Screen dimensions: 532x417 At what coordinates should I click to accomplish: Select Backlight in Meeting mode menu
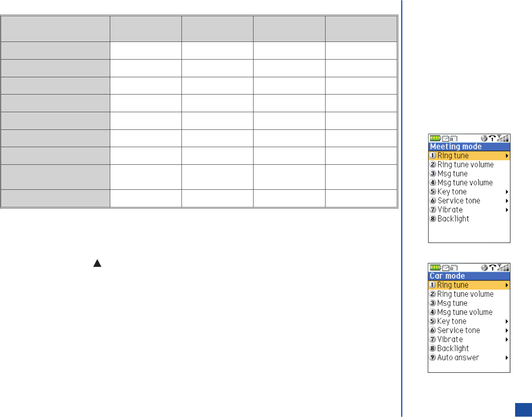click(x=469, y=219)
